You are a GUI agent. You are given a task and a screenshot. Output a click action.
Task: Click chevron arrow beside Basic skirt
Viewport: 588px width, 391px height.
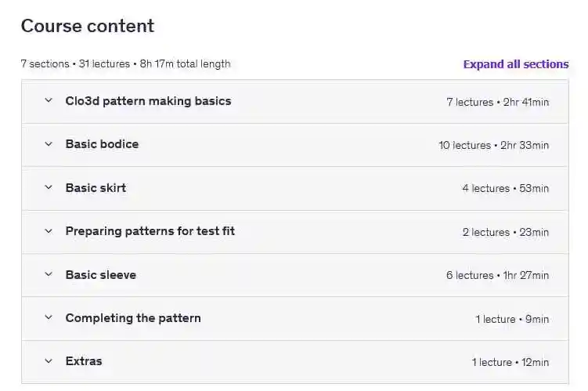(49, 188)
